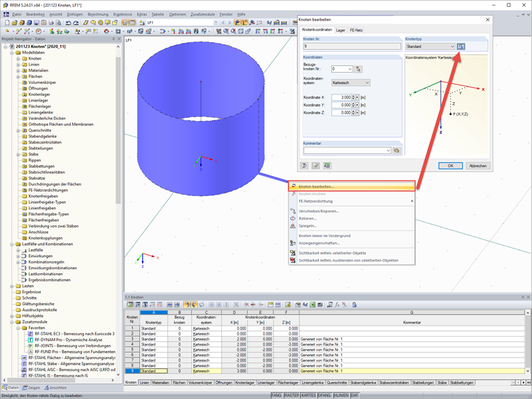The height and width of the screenshot is (399, 532).
Task: Click the comment library icon next to Kommentar field
Action: point(396,150)
